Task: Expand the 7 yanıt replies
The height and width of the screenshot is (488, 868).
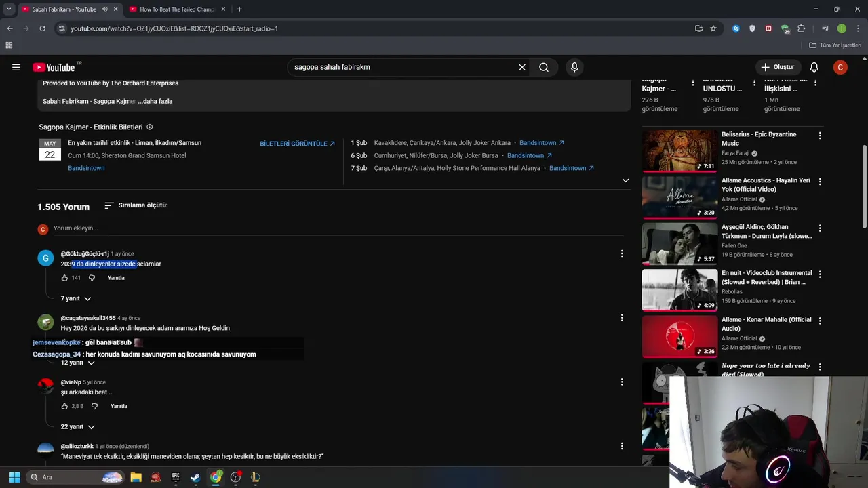Action: click(x=76, y=298)
